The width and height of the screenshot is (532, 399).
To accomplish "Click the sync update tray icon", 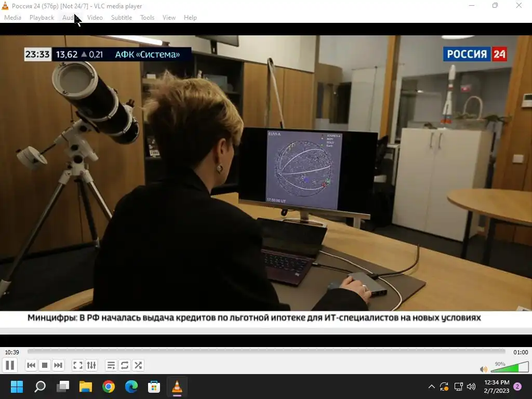I will (444, 387).
